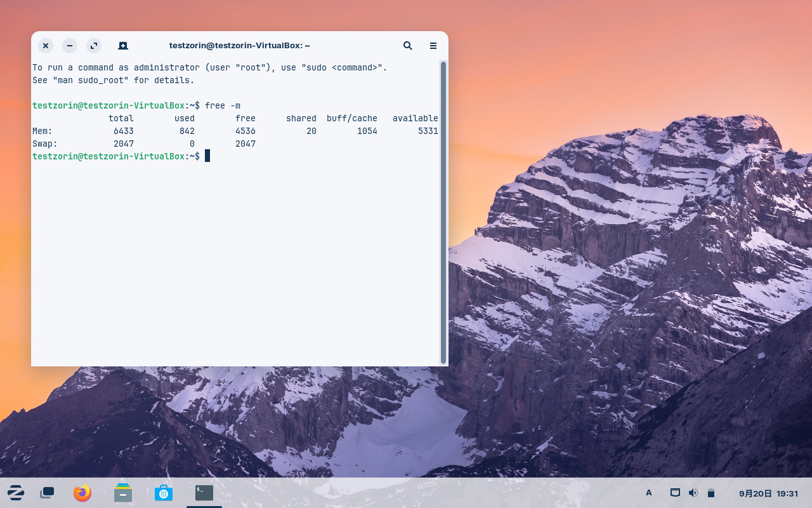Open the input method 'A' indicator
812x508 pixels.
[x=648, y=493]
